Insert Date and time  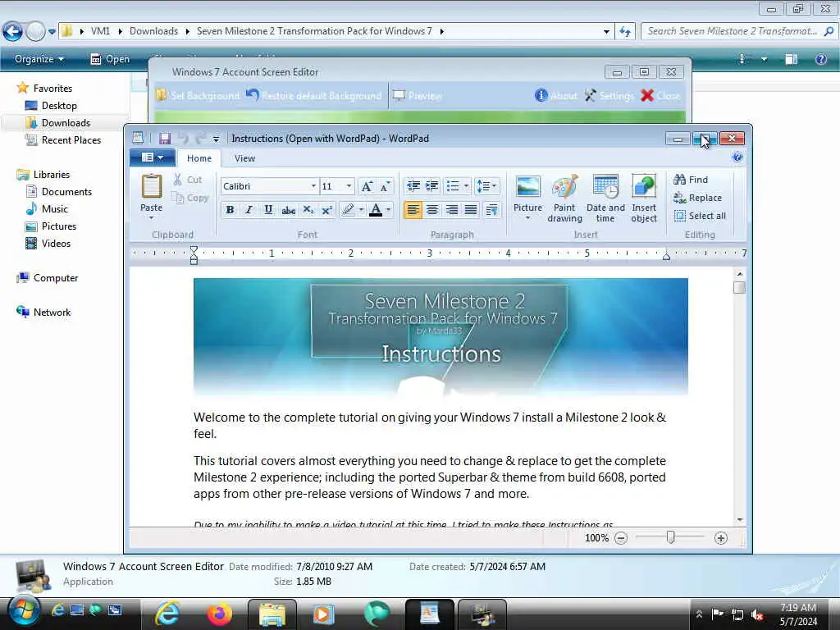(605, 199)
